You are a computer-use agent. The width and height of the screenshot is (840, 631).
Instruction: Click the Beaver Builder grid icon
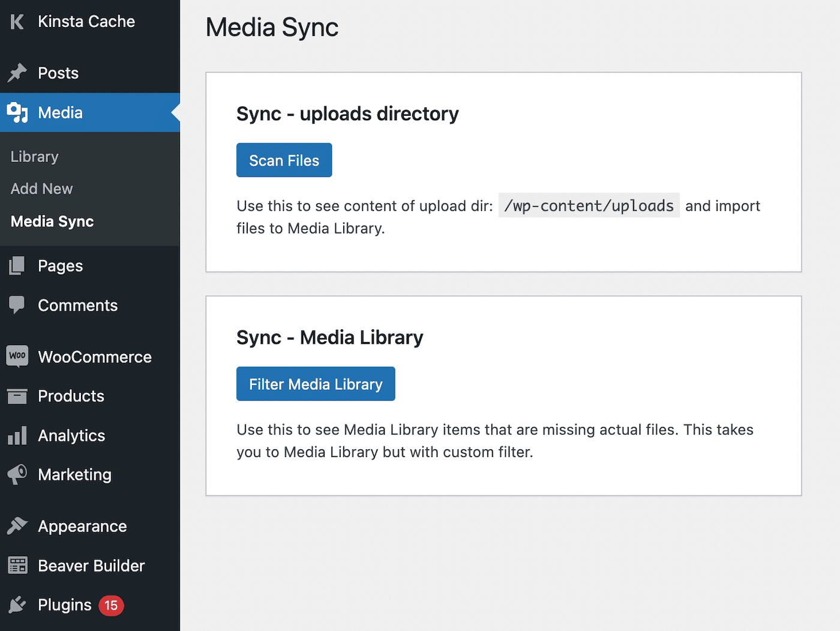17,565
